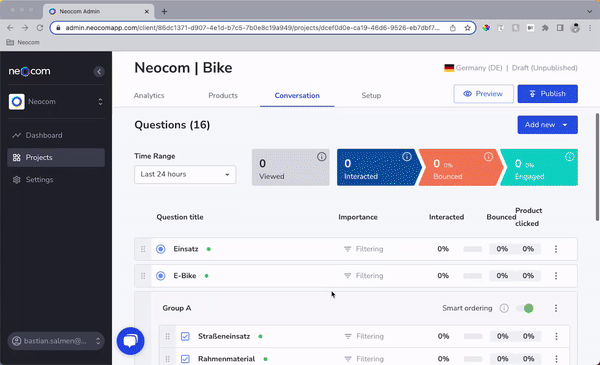The image size is (600, 365).
Task: Click the checkbox icon for Straßeneinsatz
Action: coord(185,336)
